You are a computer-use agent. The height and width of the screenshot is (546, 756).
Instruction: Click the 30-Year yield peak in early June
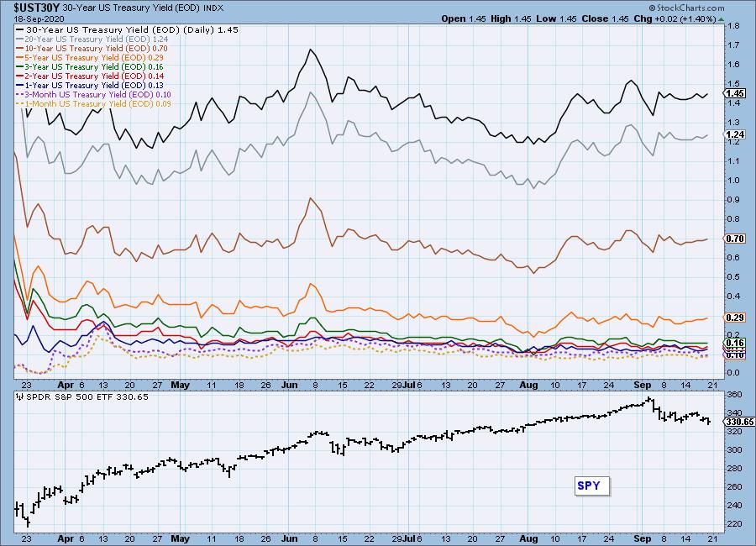coord(310,50)
